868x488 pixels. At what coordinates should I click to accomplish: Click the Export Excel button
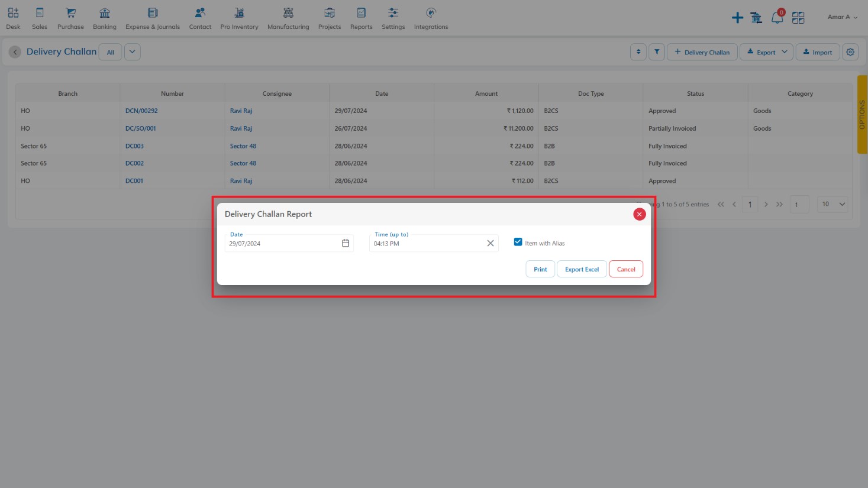point(582,269)
